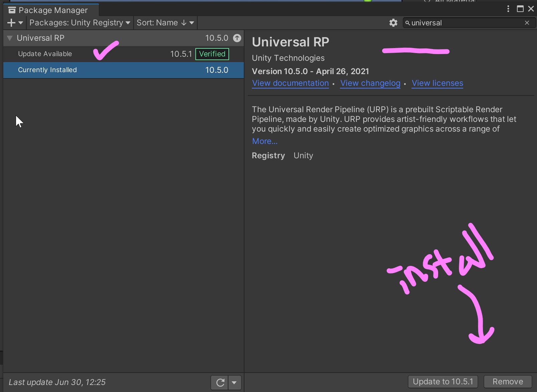Viewport: 537px width, 392px height.
Task: Close the Package Manager window
Action: click(531, 9)
